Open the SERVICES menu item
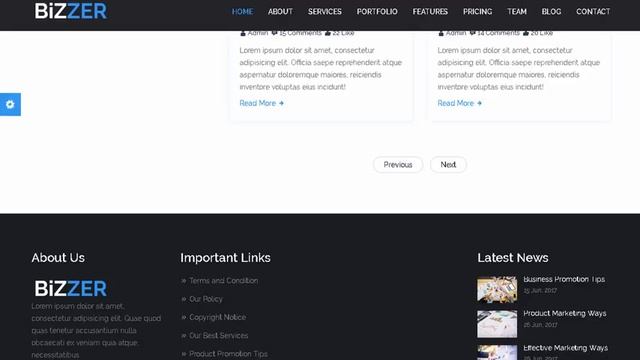The height and width of the screenshot is (360, 640). [325, 12]
